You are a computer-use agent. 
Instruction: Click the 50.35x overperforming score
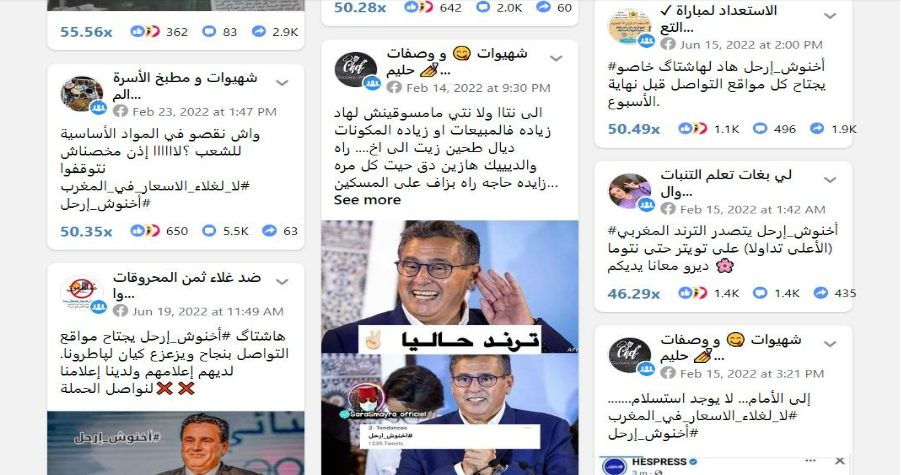point(86,231)
